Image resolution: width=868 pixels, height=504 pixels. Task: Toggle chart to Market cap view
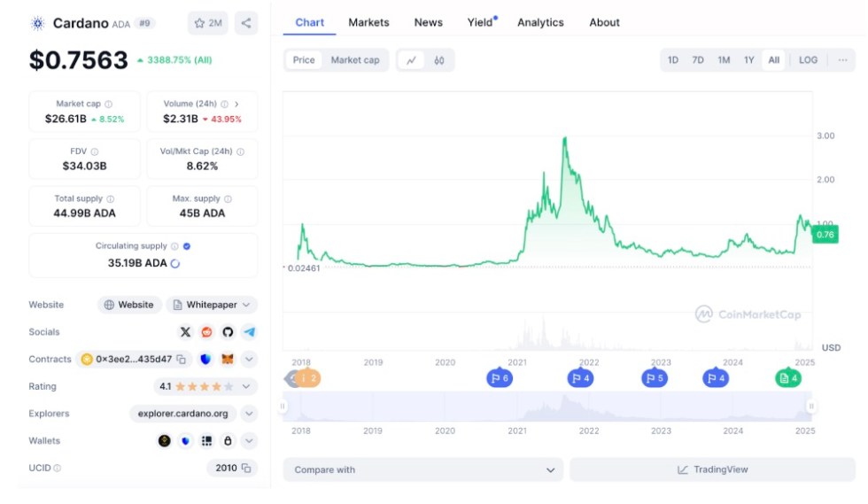coord(354,60)
